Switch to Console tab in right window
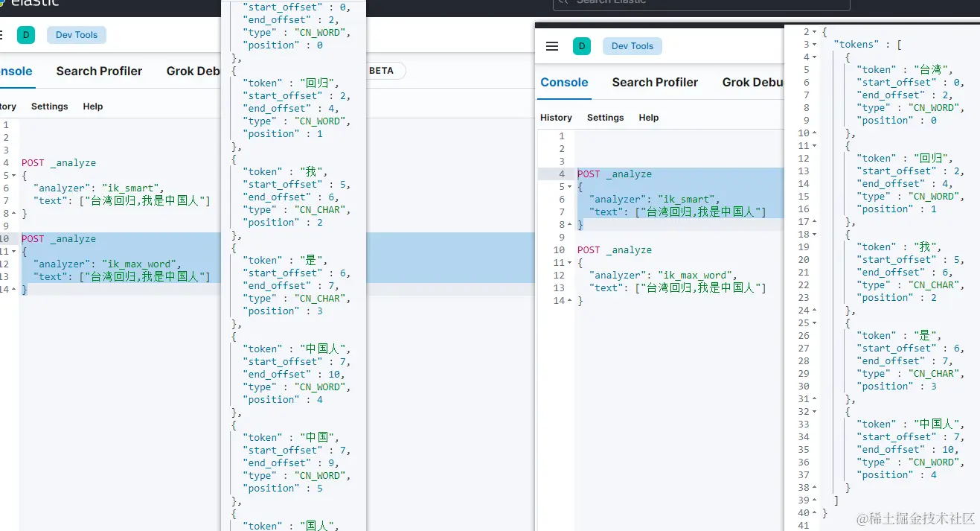 [564, 83]
